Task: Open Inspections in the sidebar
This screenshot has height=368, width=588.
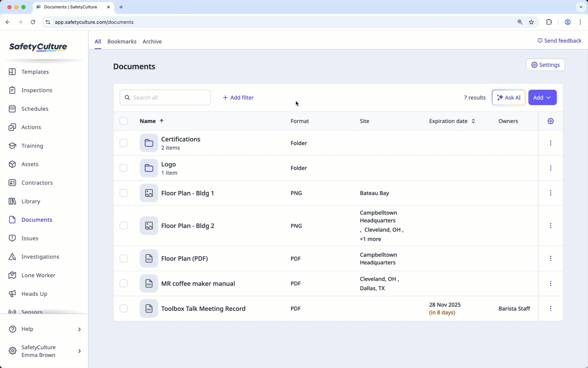Action: tap(36, 90)
